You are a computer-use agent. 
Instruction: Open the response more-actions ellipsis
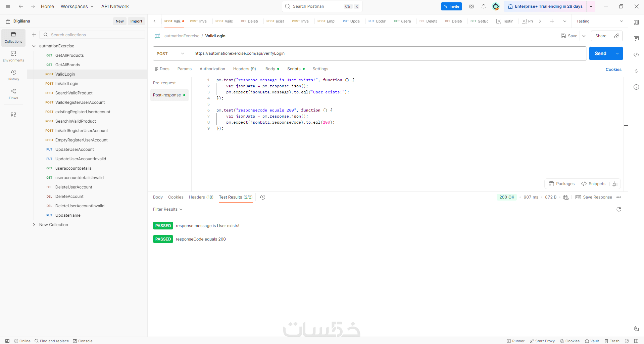click(x=619, y=197)
